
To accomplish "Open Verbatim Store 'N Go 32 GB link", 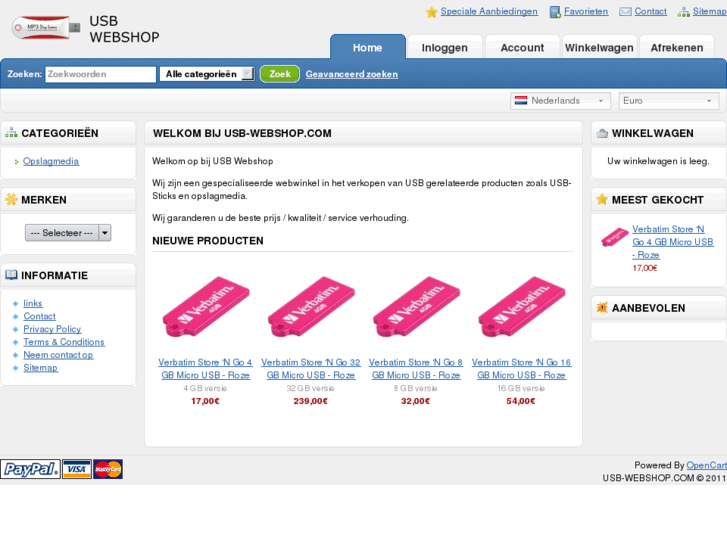I will (311, 369).
